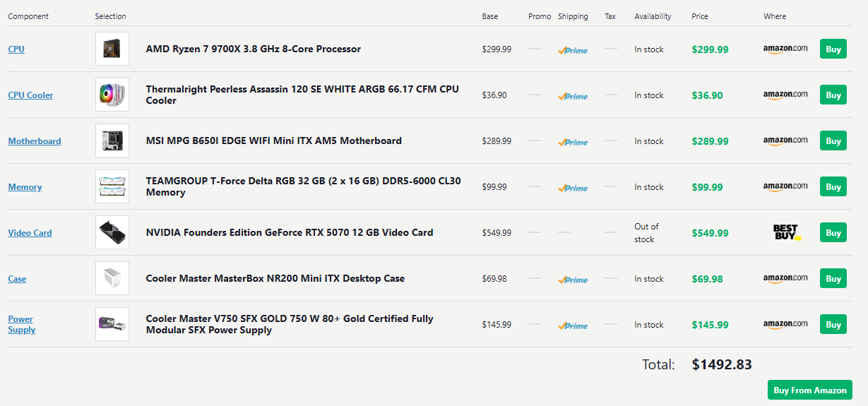Click the Promo column header
This screenshot has width=868, height=406.
click(x=540, y=16)
